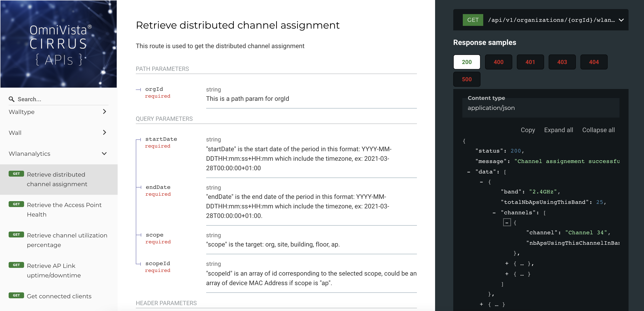Screen dimensions: 644x311
Task: Click Expand all in response sample
Action: pyautogui.click(x=558, y=130)
